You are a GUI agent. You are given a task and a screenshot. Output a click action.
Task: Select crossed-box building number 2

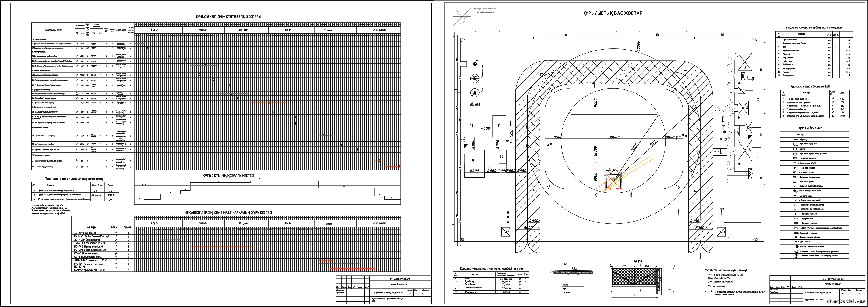(x=743, y=108)
